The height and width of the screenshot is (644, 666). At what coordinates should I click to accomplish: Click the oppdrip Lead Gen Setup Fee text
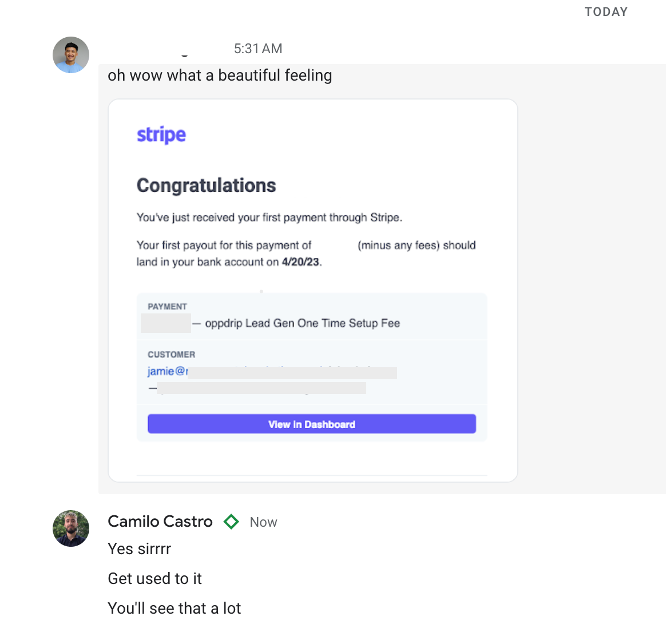click(x=303, y=324)
